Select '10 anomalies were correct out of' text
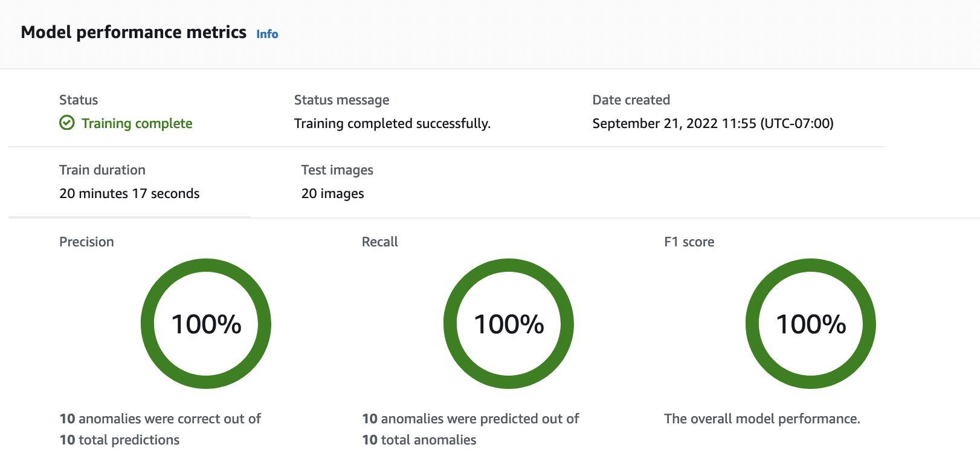This screenshot has width=980, height=465. point(160,418)
